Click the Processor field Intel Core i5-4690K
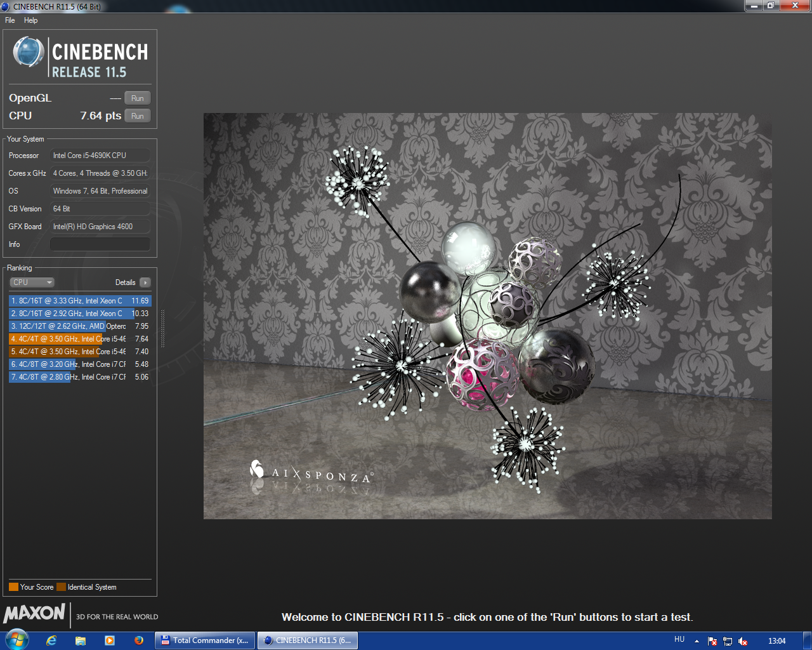This screenshot has width=812, height=650. (x=100, y=156)
